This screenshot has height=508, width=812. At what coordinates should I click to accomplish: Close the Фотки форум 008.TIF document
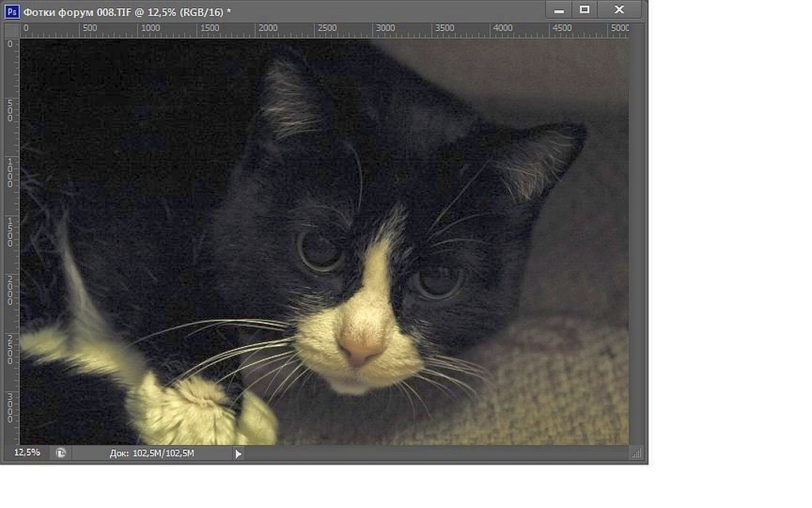(619, 10)
